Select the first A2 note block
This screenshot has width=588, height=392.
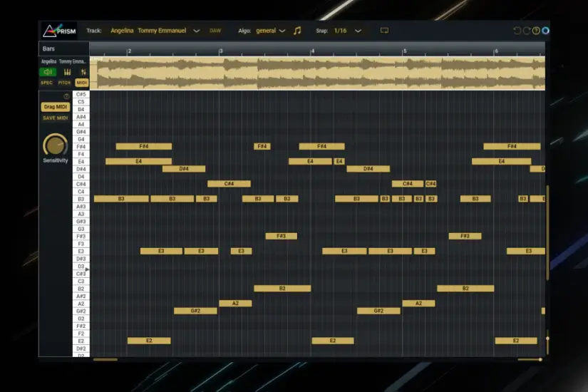click(x=235, y=303)
